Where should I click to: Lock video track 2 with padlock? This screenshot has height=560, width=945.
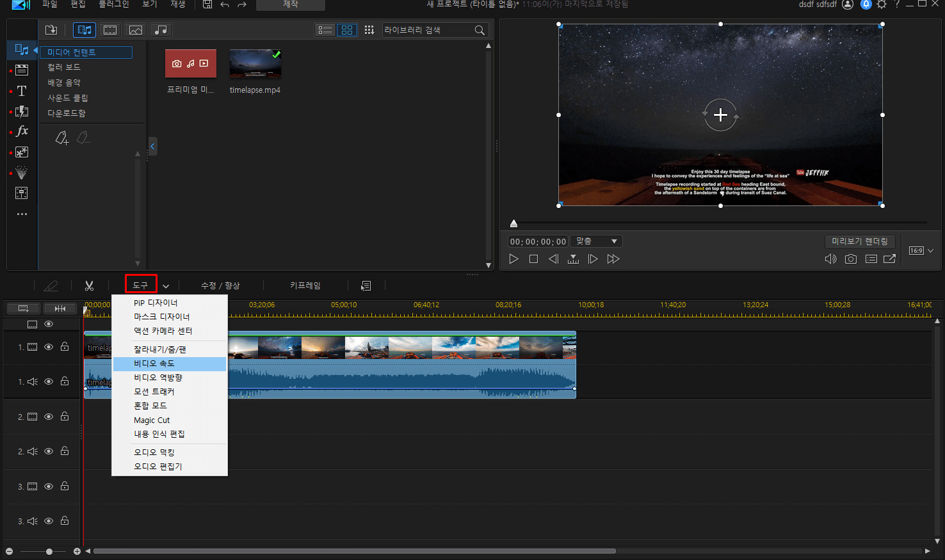(x=65, y=417)
